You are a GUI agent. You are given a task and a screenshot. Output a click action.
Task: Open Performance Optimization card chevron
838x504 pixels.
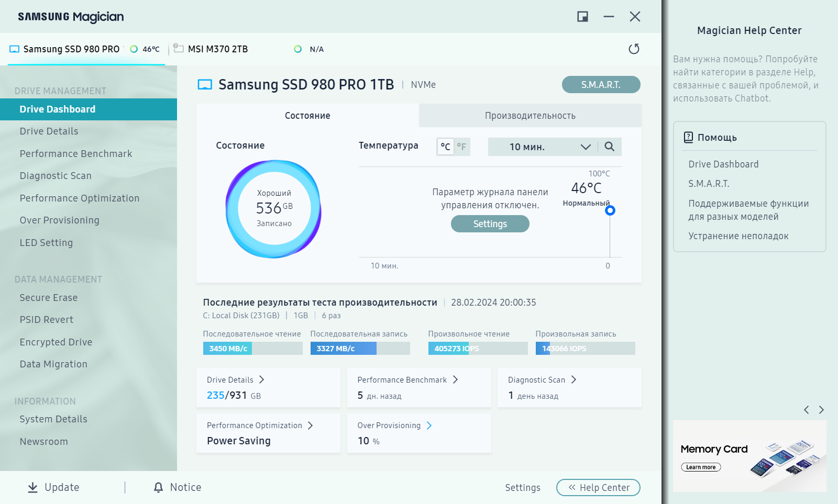[310, 425]
